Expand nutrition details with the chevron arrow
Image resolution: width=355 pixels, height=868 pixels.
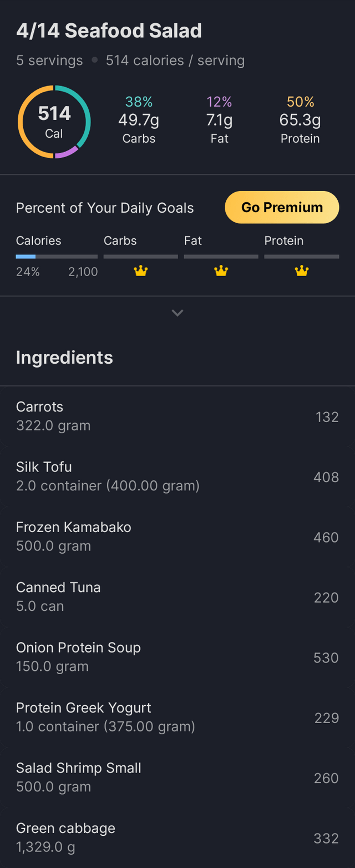click(x=177, y=313)
